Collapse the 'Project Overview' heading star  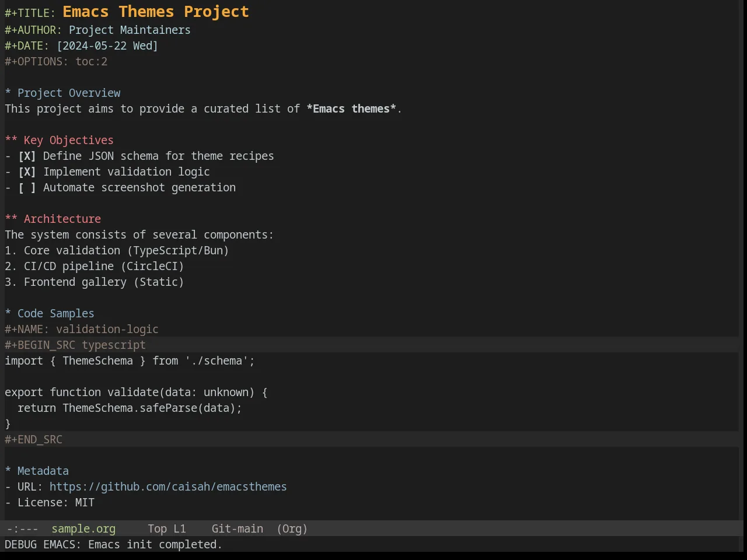coord(8,93)
